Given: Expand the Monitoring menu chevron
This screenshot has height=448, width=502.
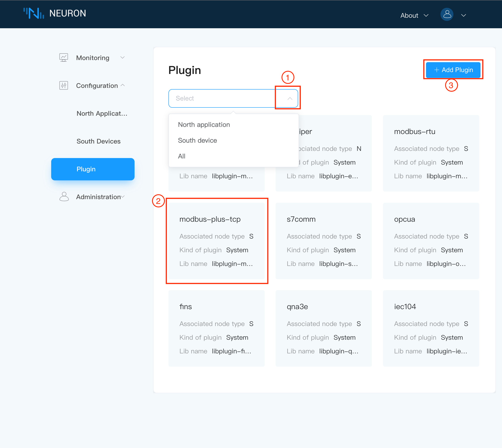Looking at the screenshot, I should [x=123, y=58].
